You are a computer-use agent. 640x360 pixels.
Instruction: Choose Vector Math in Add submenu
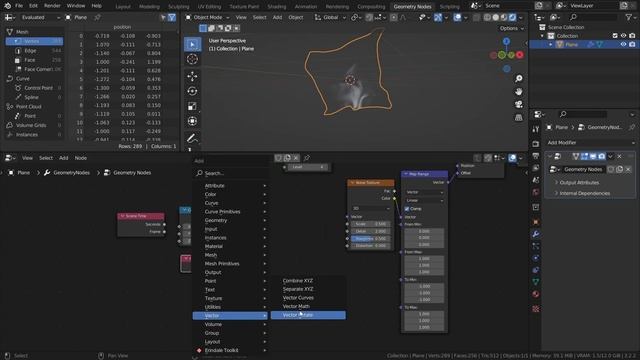(308, 306)
